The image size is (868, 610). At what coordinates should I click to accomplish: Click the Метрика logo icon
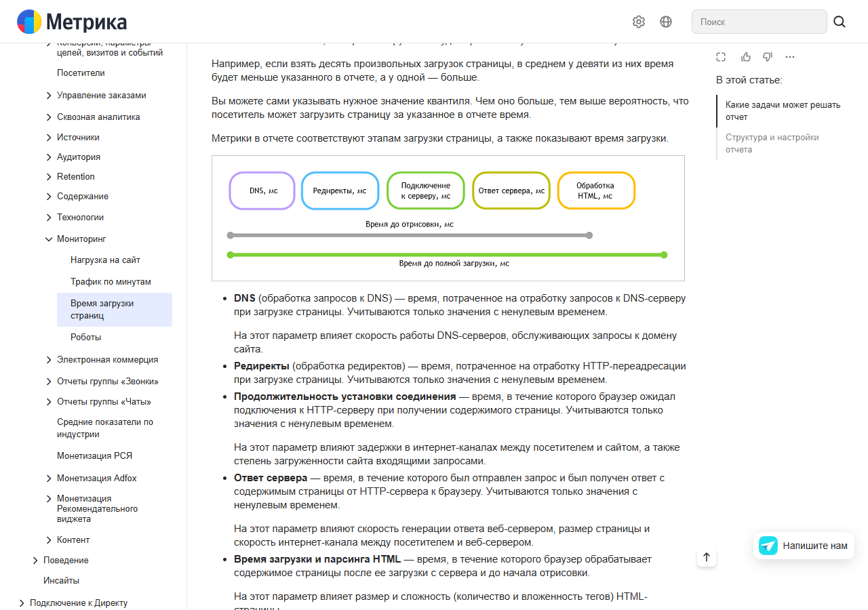click(x=29, y=22)
